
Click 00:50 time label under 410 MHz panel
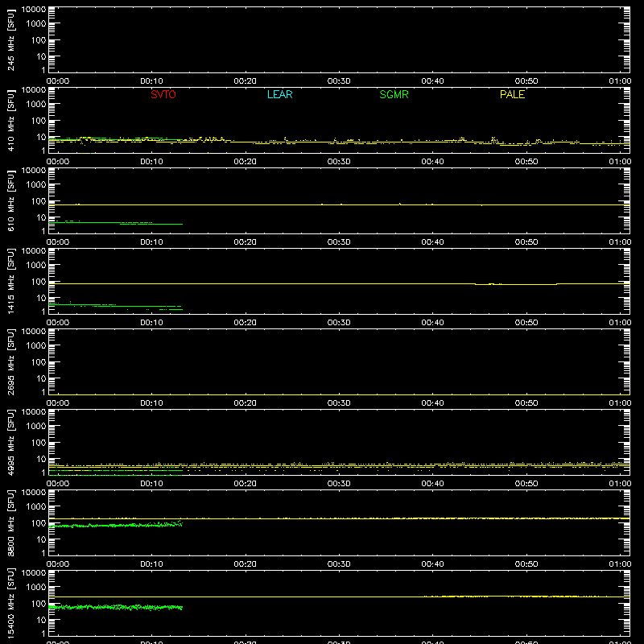(x=526, y=162)
